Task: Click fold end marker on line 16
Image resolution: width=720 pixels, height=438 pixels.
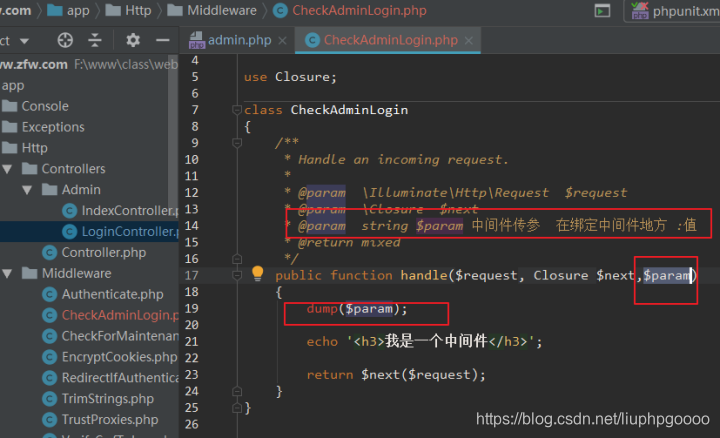Action: (x=237, y=259)
